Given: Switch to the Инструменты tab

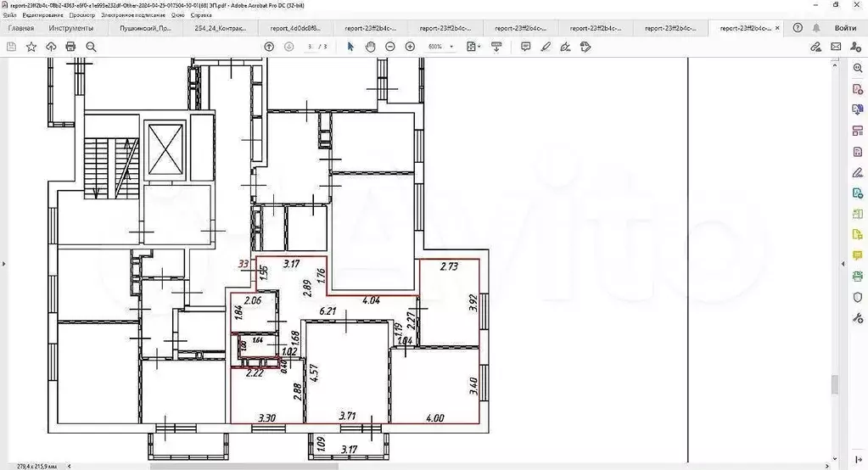Looking at the screenshot, I should [71, 27].
